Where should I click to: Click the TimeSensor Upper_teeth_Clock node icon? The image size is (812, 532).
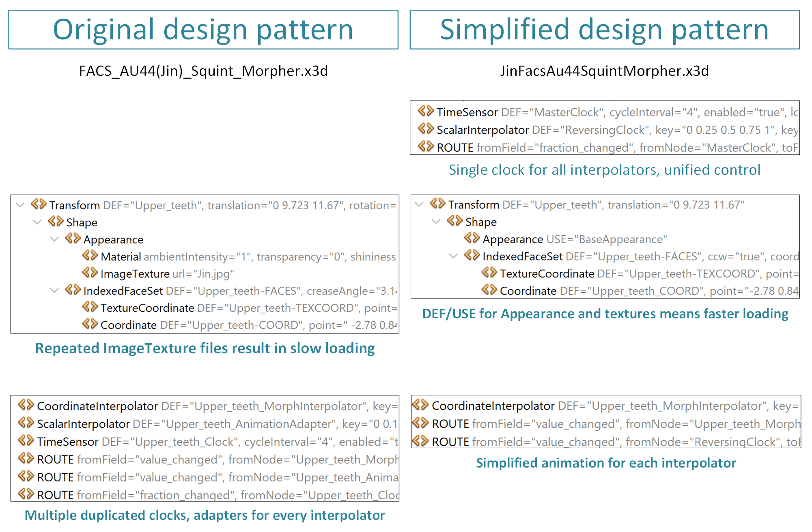point(26,440)
